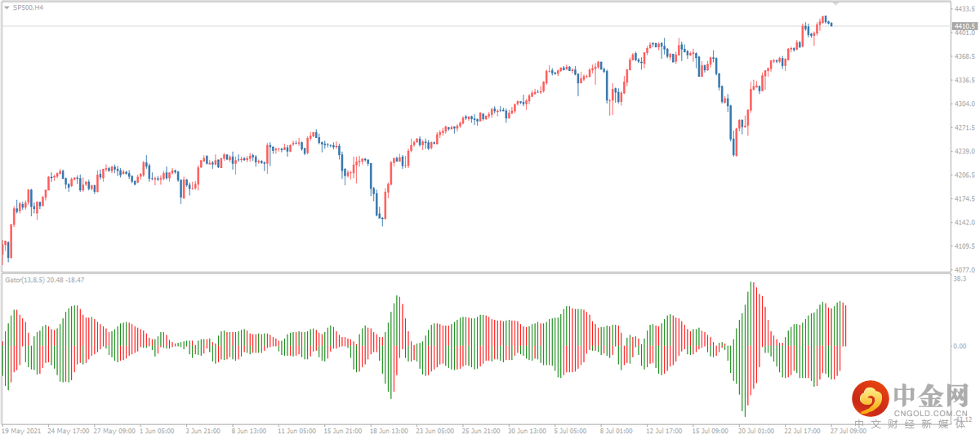Click price level 4433.5 on axis
This screenshot has height=439, width=980.
pos(964,9)
